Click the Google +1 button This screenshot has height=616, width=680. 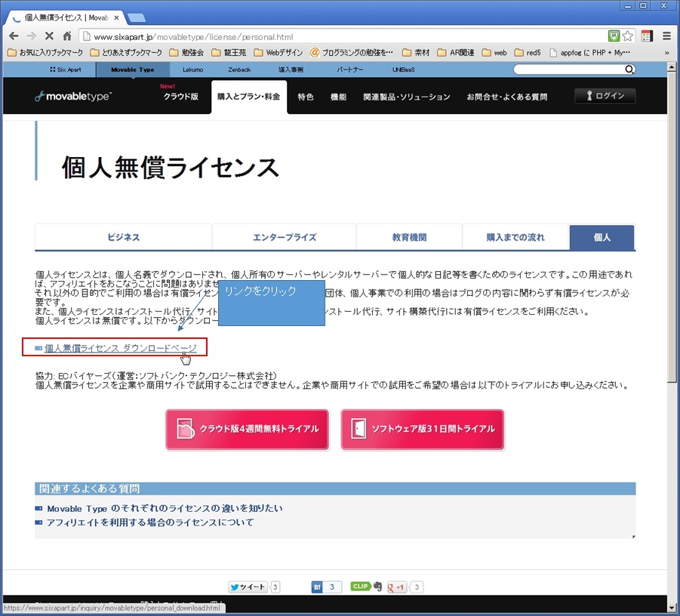coord(397,587)
